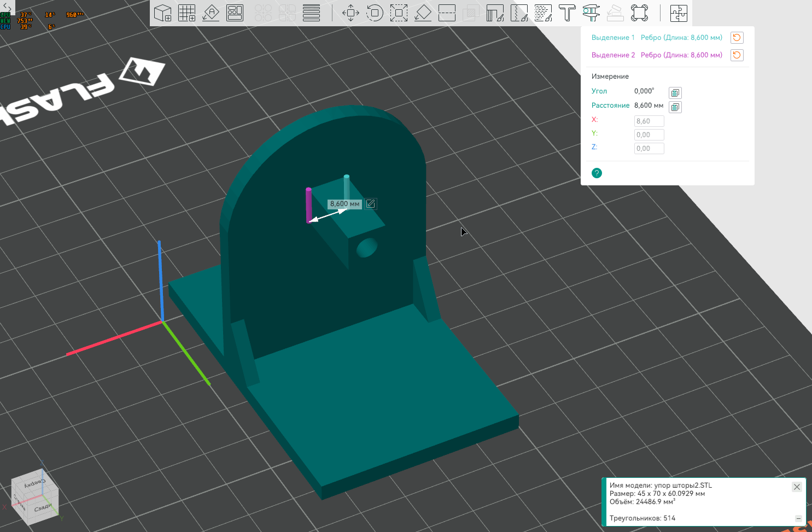Image resolution: width=812 pixels, height=532 pixels.
Task: Collapse the model info notification
Action: click(x=798, y=518)
